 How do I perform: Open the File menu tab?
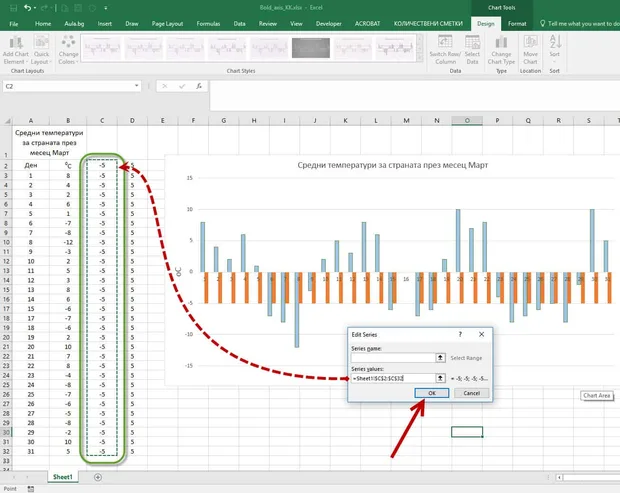(x=14, y=24)
